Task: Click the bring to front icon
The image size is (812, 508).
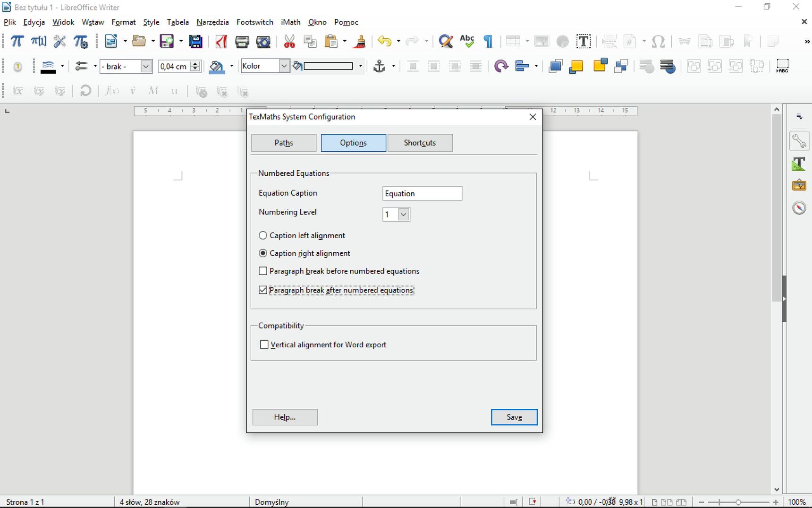Action: click(x=555, y=66)
